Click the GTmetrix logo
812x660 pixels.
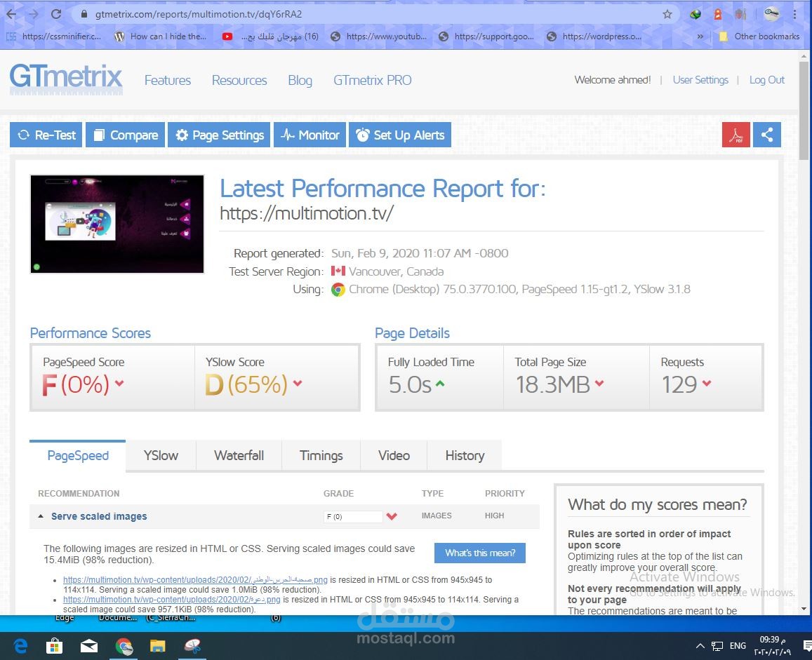(x=66, y=79)
